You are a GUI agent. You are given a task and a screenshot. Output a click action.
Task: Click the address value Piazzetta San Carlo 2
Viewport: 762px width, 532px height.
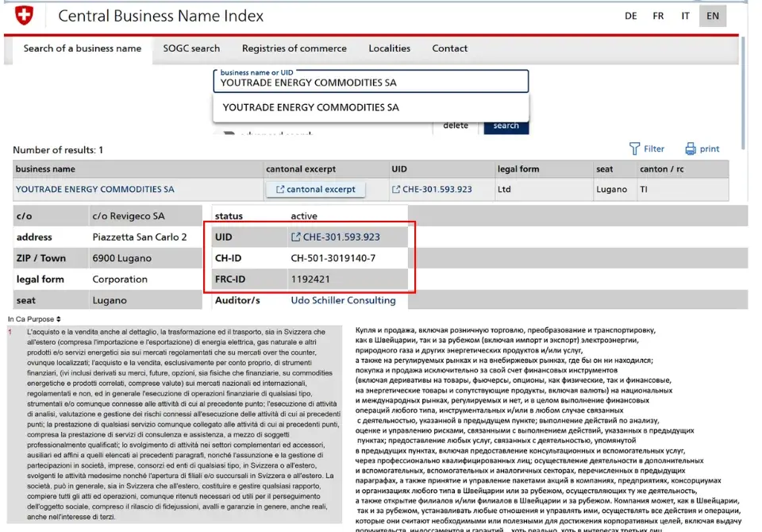(x=140, y=237)
